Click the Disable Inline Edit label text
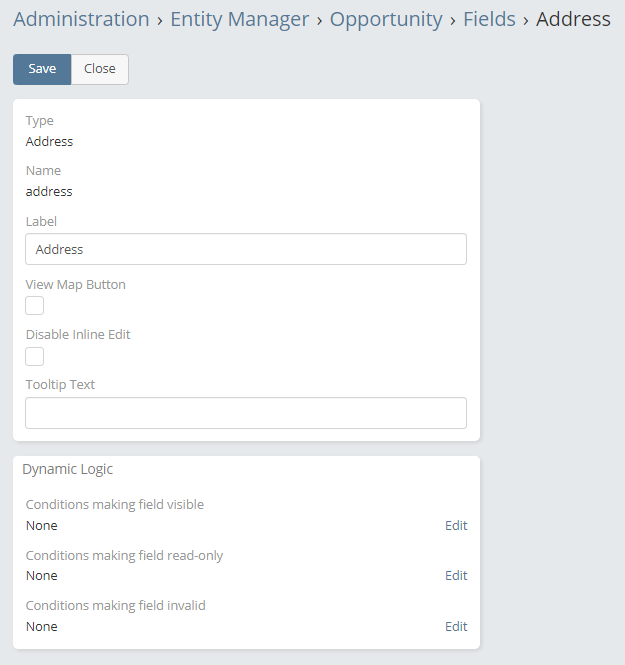Viewport: 625px width, 665px height. [78, 335]
